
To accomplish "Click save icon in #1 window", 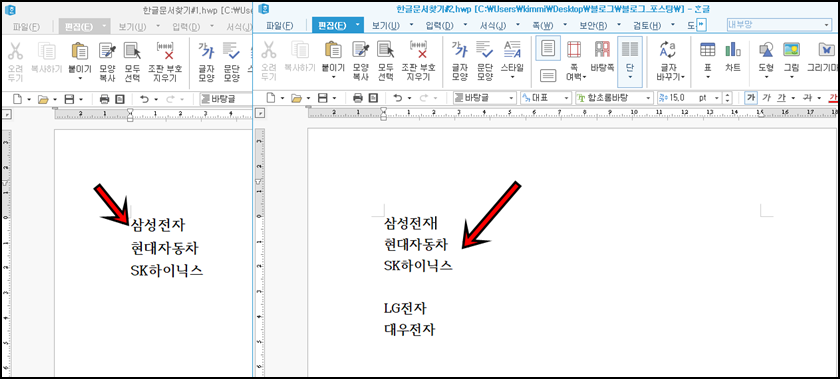I will (x=69, y=99).
